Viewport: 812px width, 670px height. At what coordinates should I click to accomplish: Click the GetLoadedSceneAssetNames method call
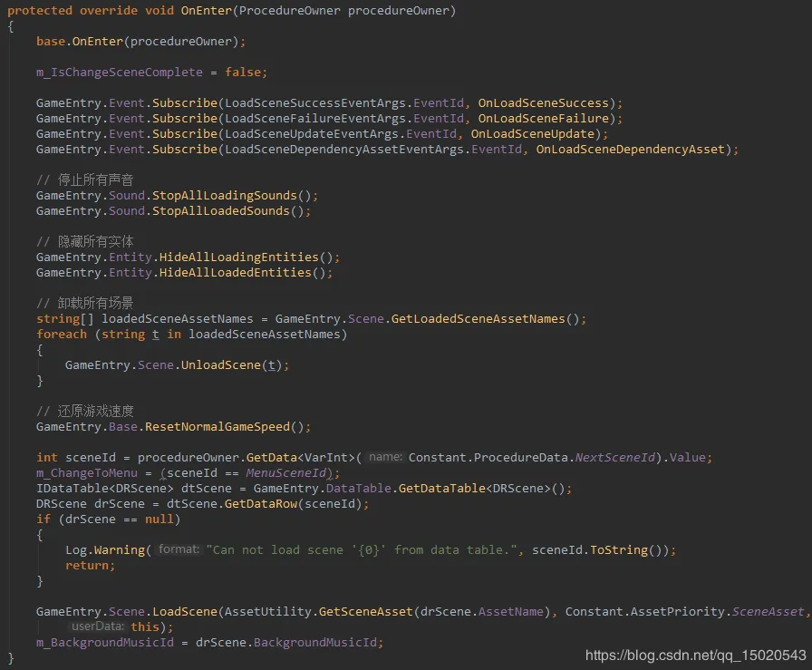point(478,318)
